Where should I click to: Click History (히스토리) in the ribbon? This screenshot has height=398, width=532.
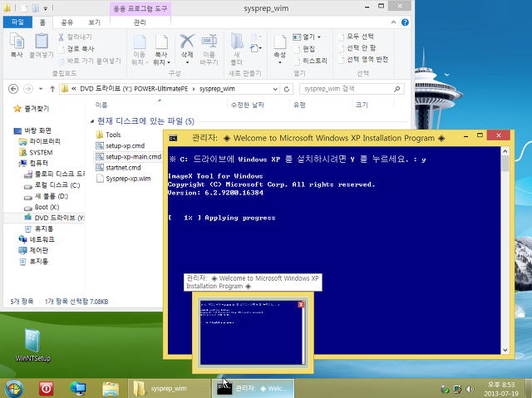[x=311, y=61]
